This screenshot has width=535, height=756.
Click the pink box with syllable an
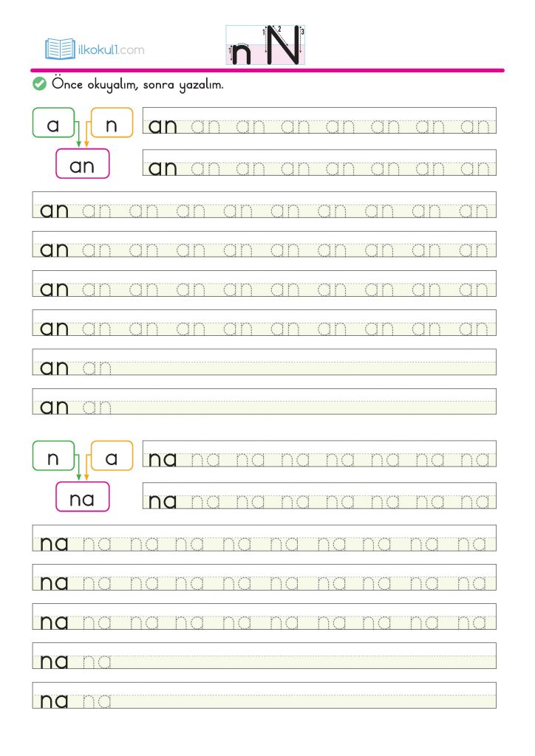point(82,165)
